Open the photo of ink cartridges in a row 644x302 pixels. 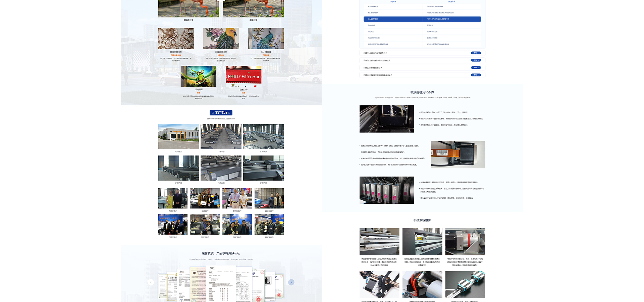click(x=387, y=190)
